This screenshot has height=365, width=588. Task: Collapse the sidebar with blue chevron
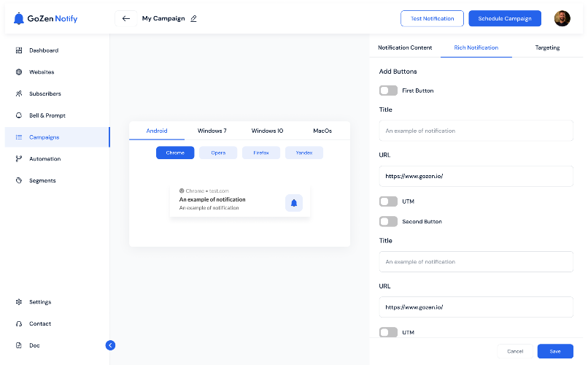click(110, 345)
